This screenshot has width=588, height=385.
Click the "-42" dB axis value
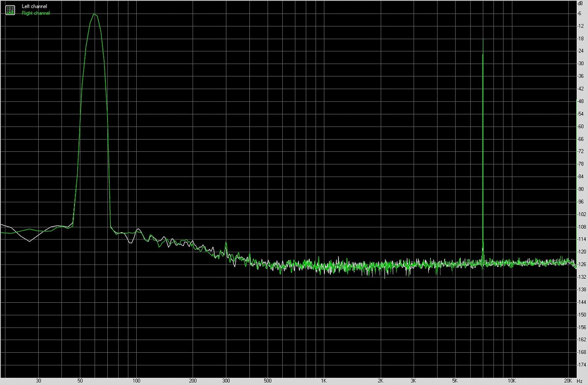point(581,89)
